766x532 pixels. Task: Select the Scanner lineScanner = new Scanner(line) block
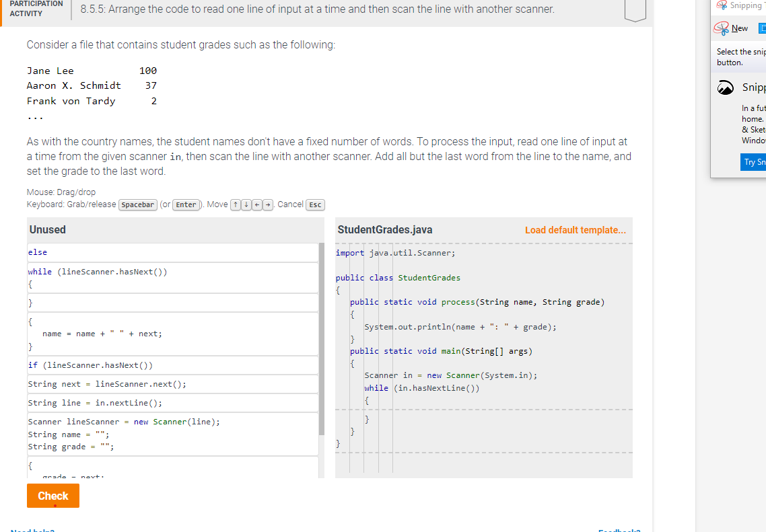173,434
